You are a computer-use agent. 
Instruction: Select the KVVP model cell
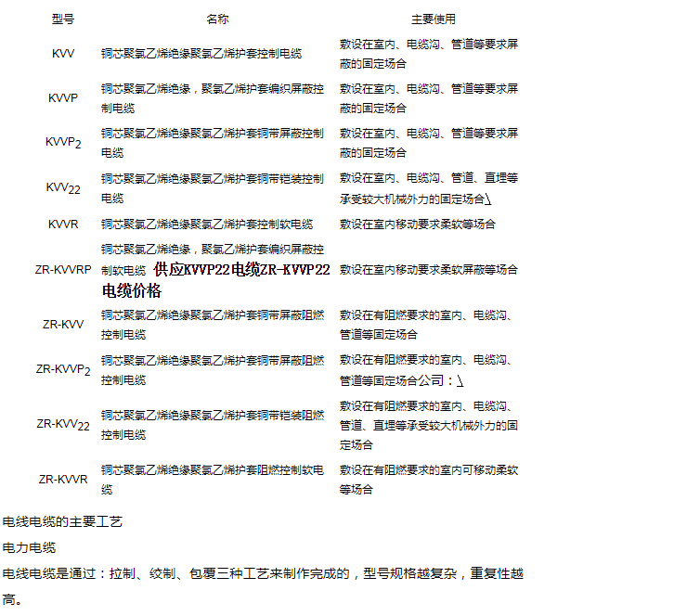[63, 98]
